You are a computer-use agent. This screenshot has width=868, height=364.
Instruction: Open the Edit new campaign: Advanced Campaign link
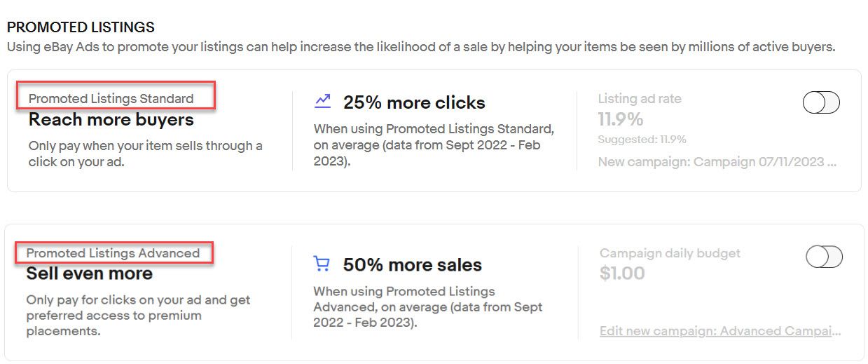[720, 331]
